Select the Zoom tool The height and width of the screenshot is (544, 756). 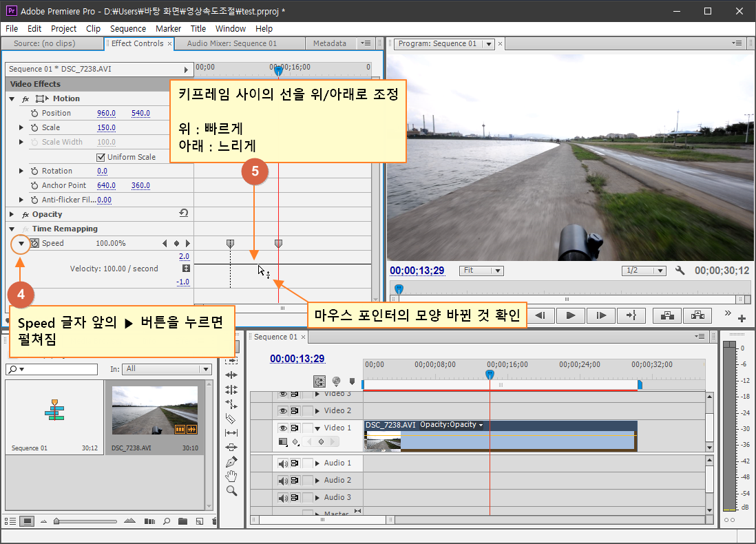[x=231, y=491]
